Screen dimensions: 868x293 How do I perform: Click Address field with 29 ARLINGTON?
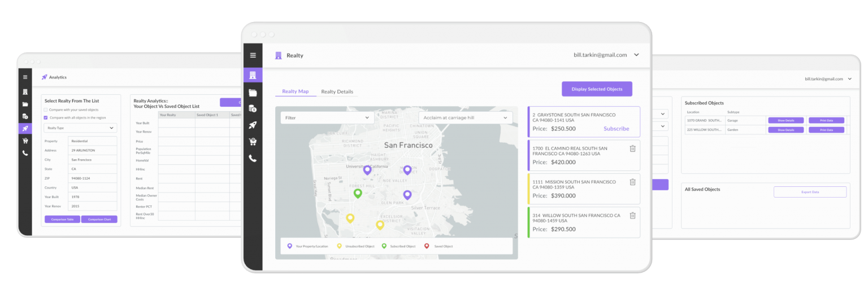92,150
